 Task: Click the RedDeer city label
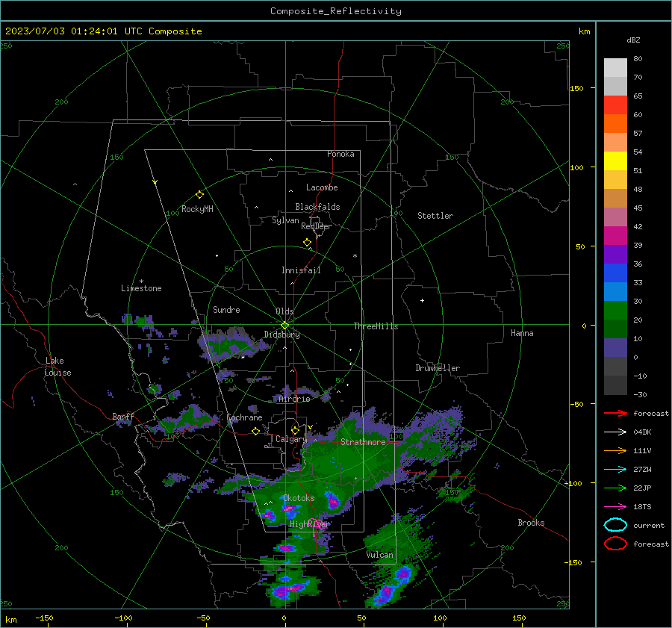317,226
